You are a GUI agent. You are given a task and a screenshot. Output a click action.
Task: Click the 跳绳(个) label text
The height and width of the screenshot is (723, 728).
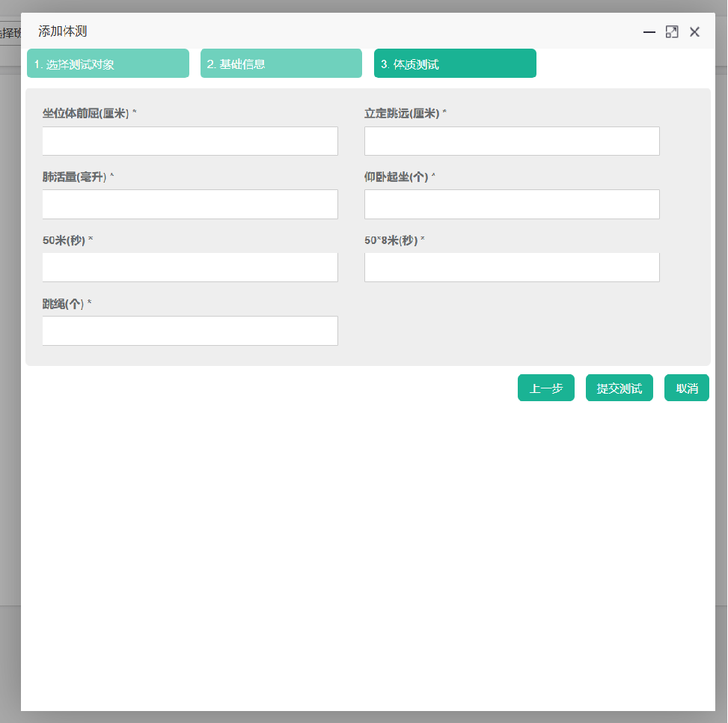pyautogui.click(x=64, y=304)
